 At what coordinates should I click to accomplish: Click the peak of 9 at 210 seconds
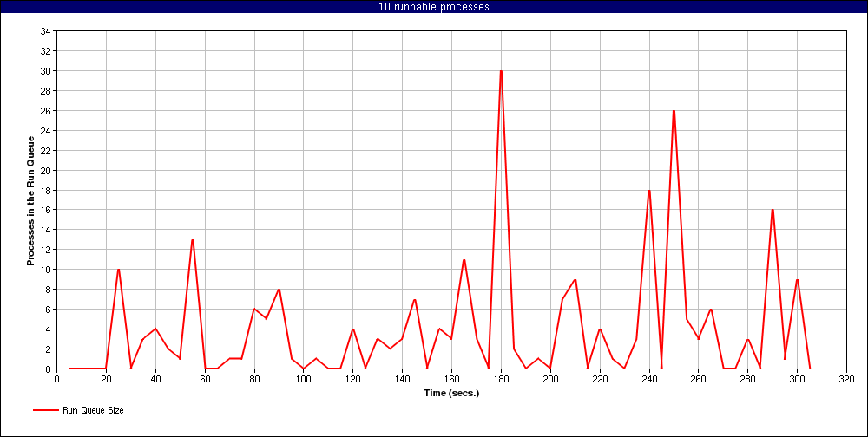click(575, 279)
